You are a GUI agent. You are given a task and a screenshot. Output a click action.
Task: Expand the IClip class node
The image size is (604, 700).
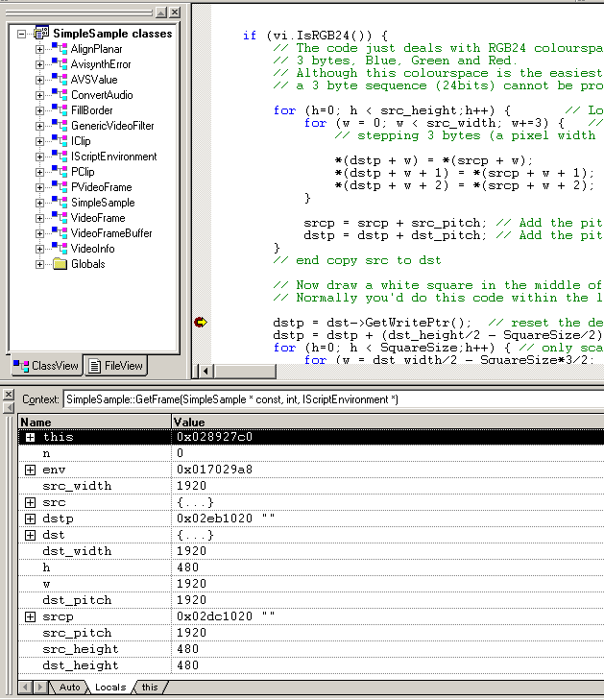(39, 141)
